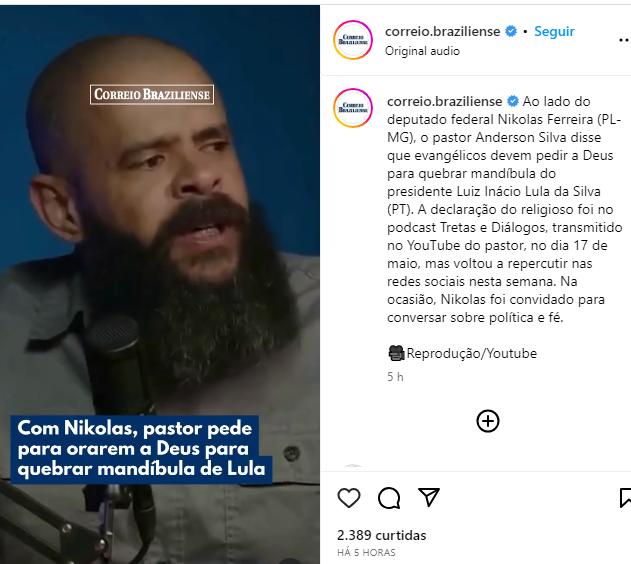Open comments with the speech bubble icon
This screenshot has width=631, height=564.
point(389,498)
